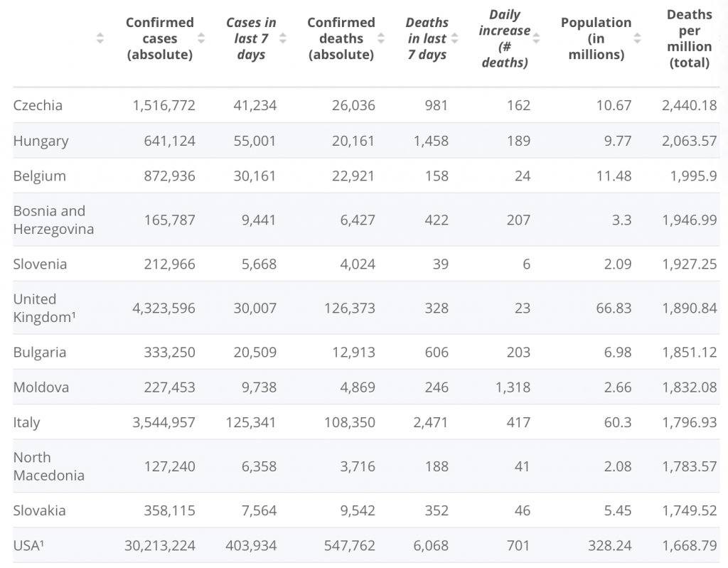Image resolution: width=728 pixels, height=568 pixels.
Task: Click the Confirmed cases (absolute) header text
Action: point(159,38)
